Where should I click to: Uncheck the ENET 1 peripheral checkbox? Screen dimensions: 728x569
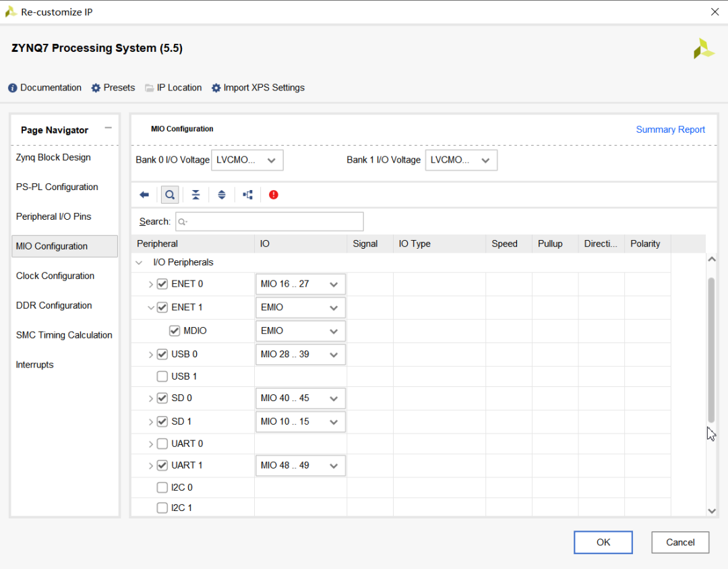[162, 307]
